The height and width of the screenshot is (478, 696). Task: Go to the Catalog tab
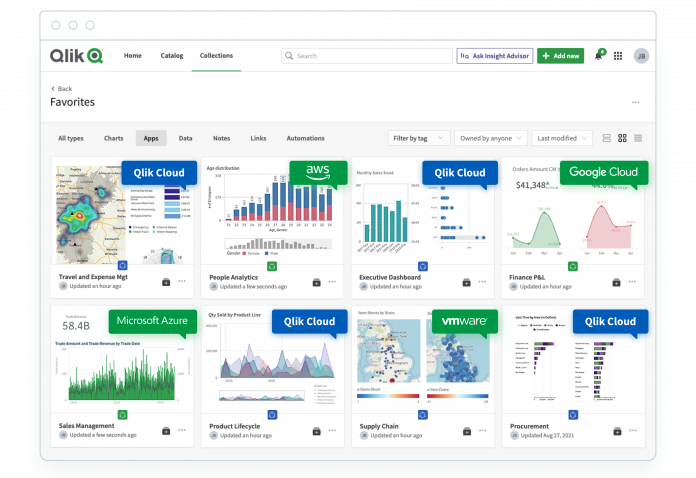pos(172,56)
